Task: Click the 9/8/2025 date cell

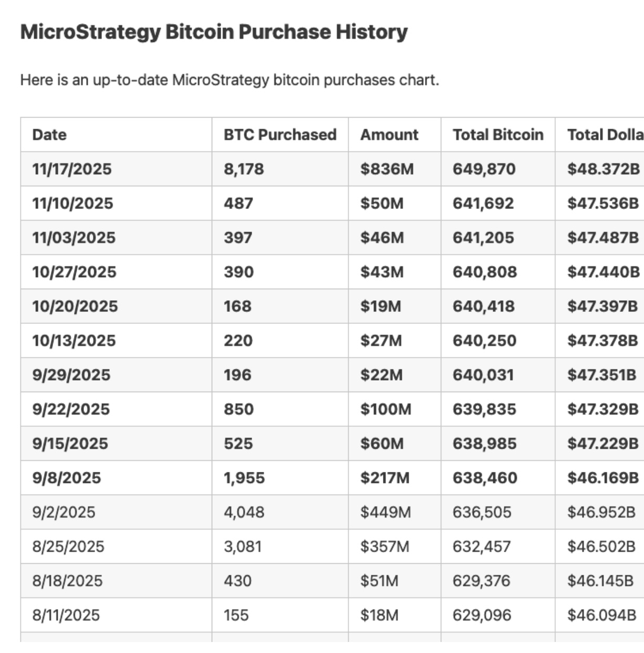Action: [x=67, y=478]
